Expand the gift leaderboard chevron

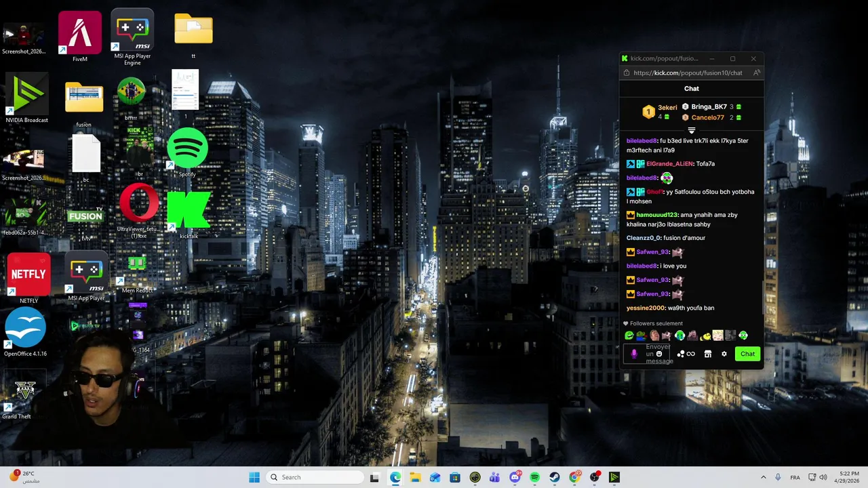(x=692, y=129)
